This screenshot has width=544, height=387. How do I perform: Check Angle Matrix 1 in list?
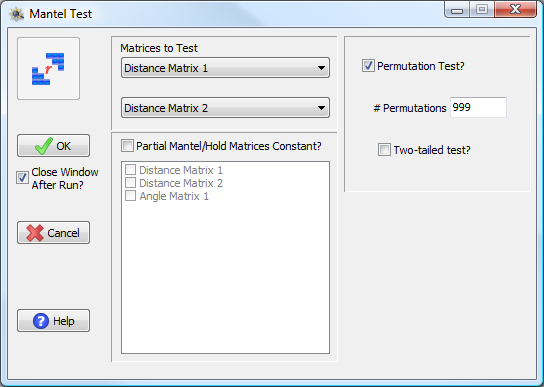[130, 196]
